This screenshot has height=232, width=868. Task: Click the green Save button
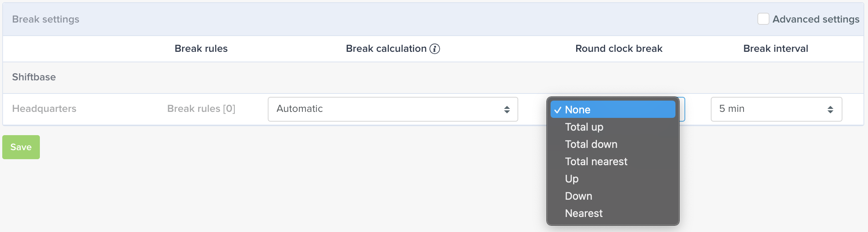21,147
